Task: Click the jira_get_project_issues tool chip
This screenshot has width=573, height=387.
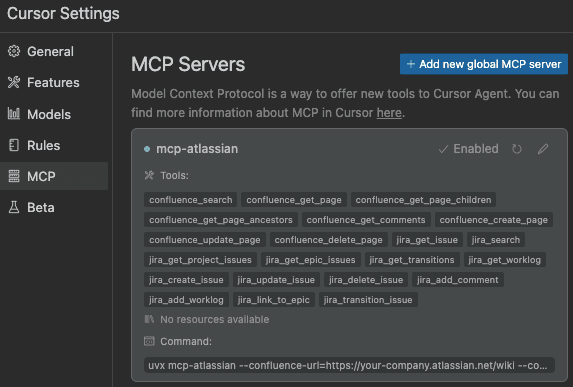Action: coord(200,259)
